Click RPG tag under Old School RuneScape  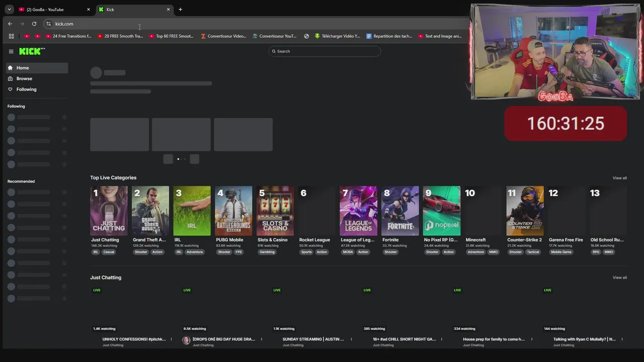pyautogui.click(x=596, y=252)
